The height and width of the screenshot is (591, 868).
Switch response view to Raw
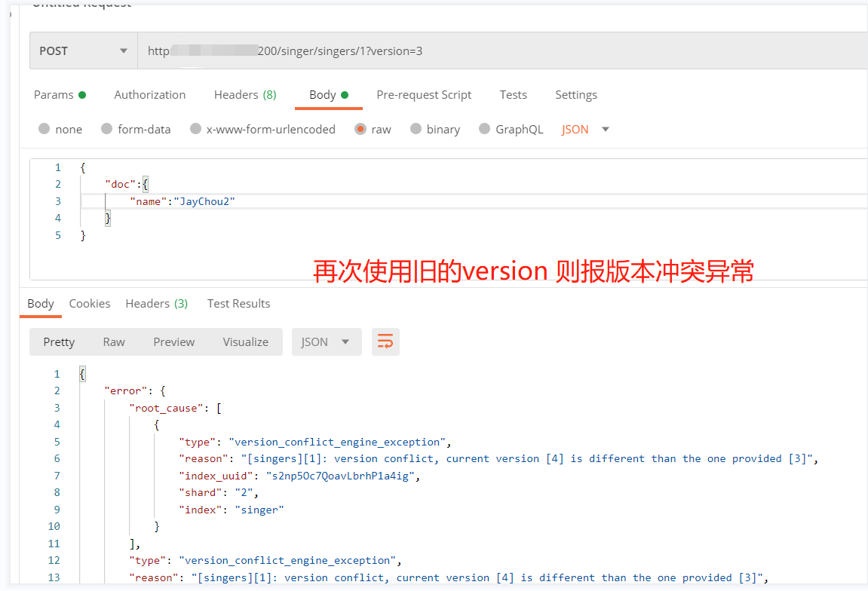[113, 342]
